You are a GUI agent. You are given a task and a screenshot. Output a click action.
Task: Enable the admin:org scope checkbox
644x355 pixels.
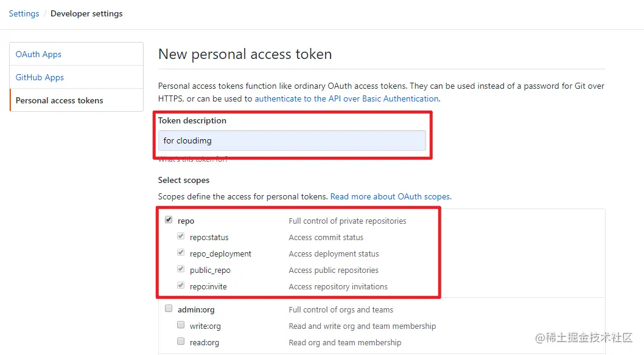pos(169,309)
